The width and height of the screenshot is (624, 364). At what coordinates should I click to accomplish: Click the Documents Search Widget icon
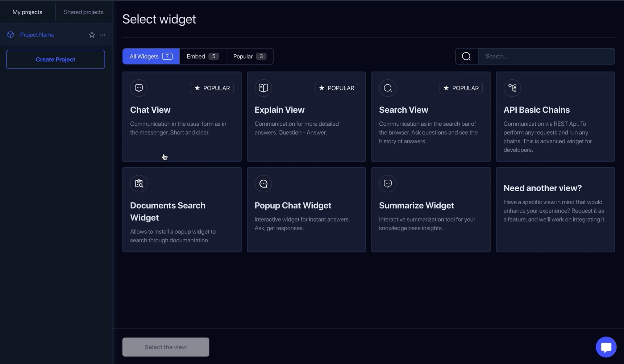[139, 184]
